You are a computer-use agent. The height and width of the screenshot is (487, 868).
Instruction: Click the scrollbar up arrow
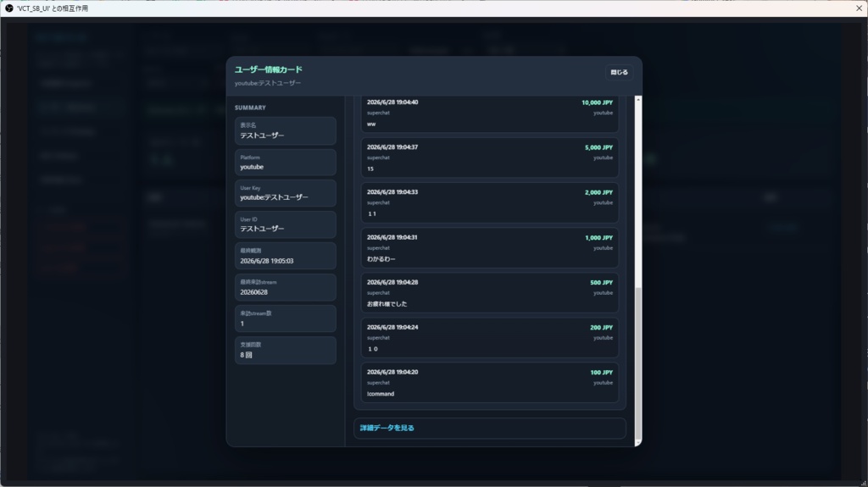[x=638, y=99]
